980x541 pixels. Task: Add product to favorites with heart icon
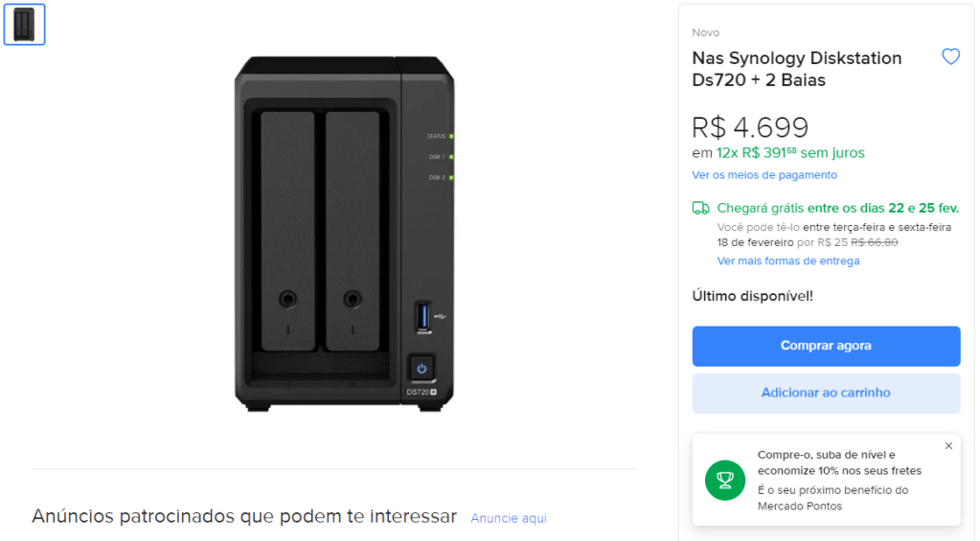pyautogui.click(x=950, y=57)
